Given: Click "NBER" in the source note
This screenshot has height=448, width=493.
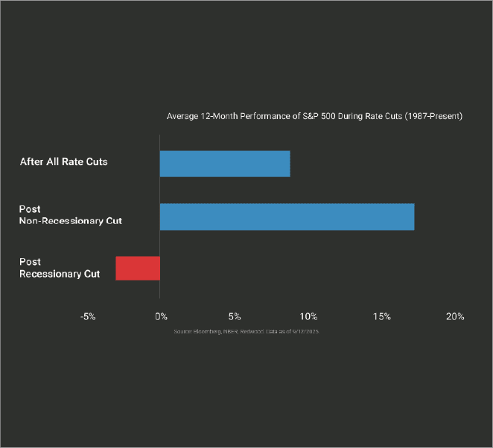Looking at the screenshot, I should pyautogui.click(x=232, y=330).
